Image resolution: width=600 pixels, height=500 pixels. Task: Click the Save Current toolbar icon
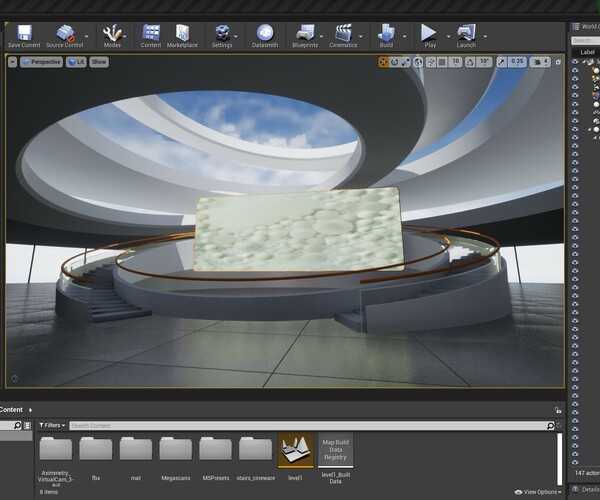click(x=23, y=34)
